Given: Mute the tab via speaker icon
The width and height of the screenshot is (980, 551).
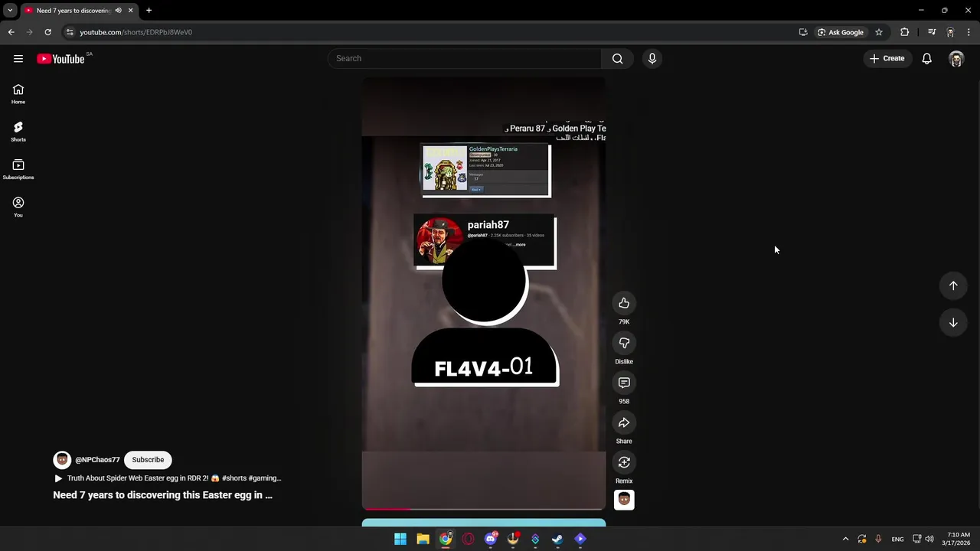Looking at the screenshot, I should coord(118,11).
